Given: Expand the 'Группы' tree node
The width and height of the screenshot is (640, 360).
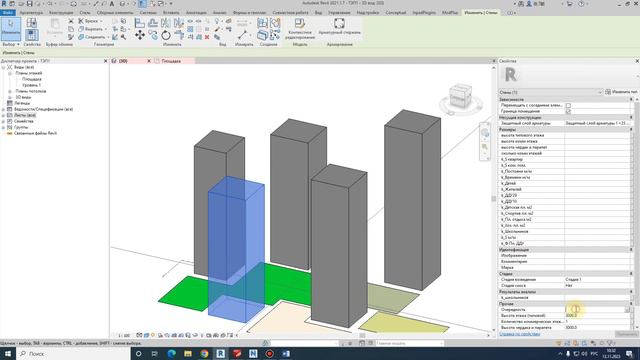Looking at the screenshot, I should click(3, 127).
